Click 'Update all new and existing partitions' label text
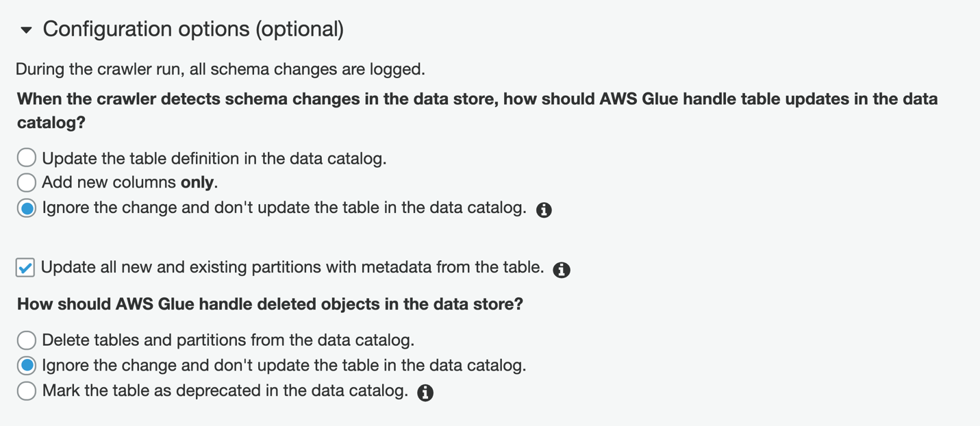 click(x=292, y=267)
